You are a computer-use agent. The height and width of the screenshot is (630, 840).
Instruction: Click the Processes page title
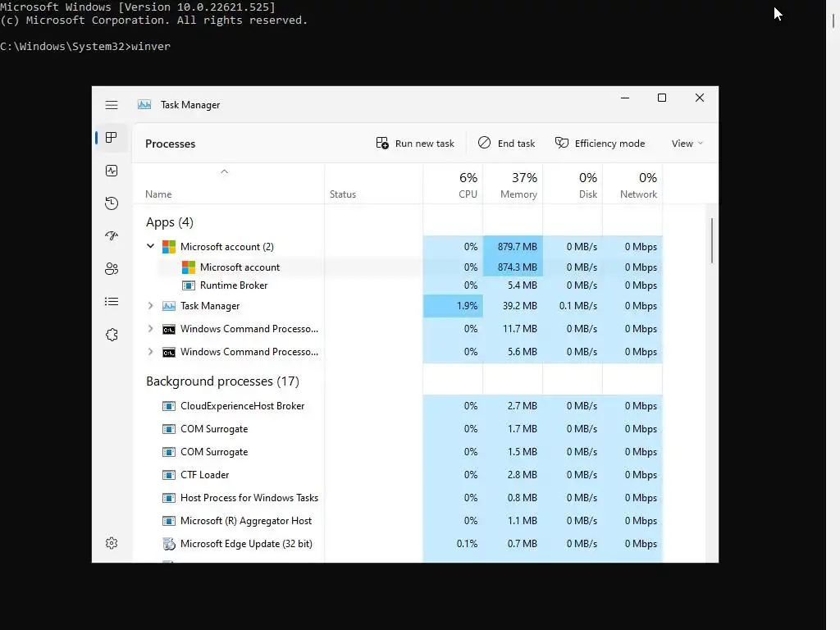(171, 144)
